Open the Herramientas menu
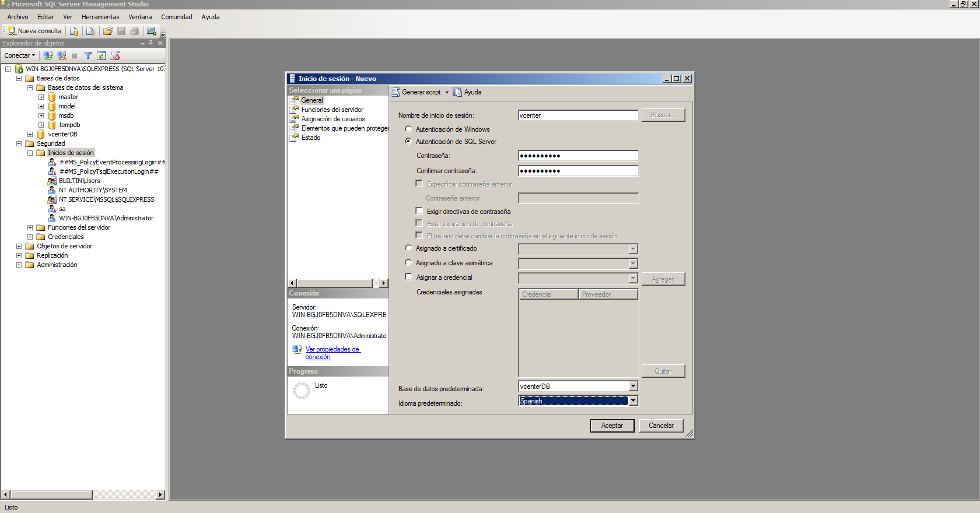 [x=100, y=17]
